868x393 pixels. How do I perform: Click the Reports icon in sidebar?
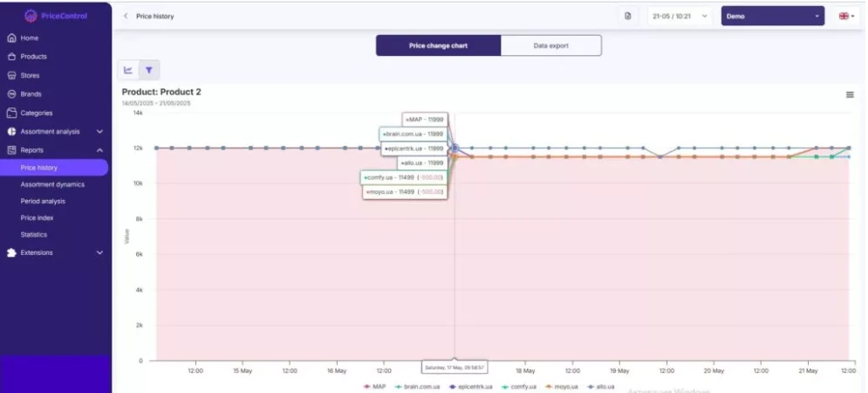pyautogui.click(x=11, y=150)
